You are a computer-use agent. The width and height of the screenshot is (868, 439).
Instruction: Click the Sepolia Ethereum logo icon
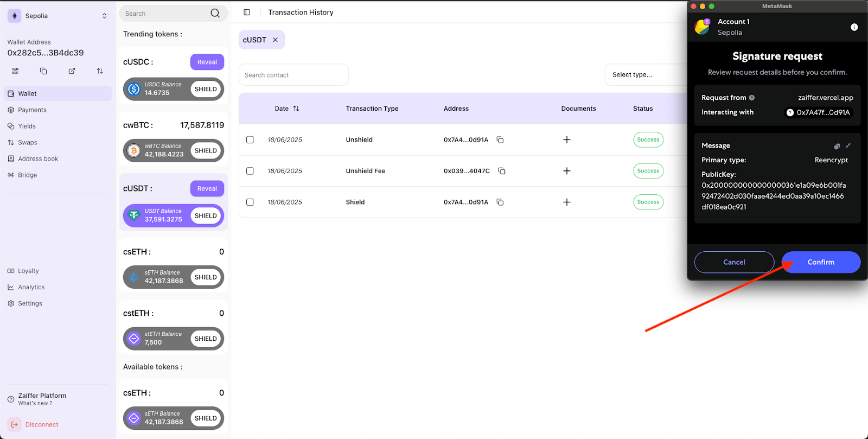(14, 16)
